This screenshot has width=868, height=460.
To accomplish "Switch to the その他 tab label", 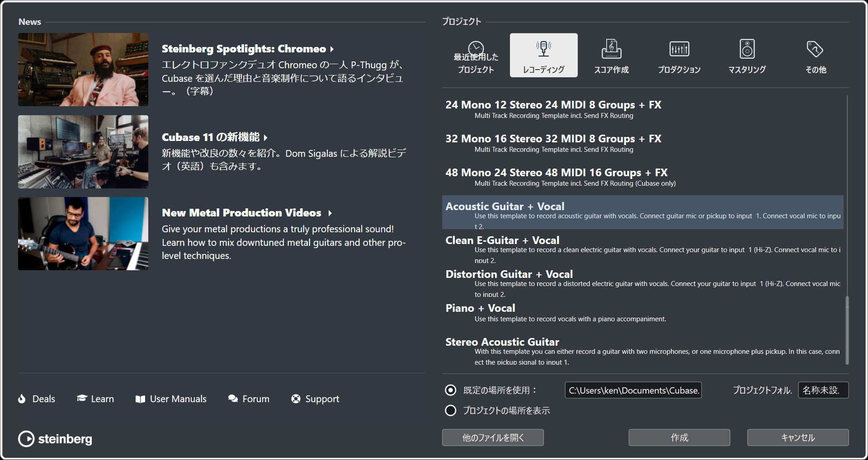I will (816, 70).
